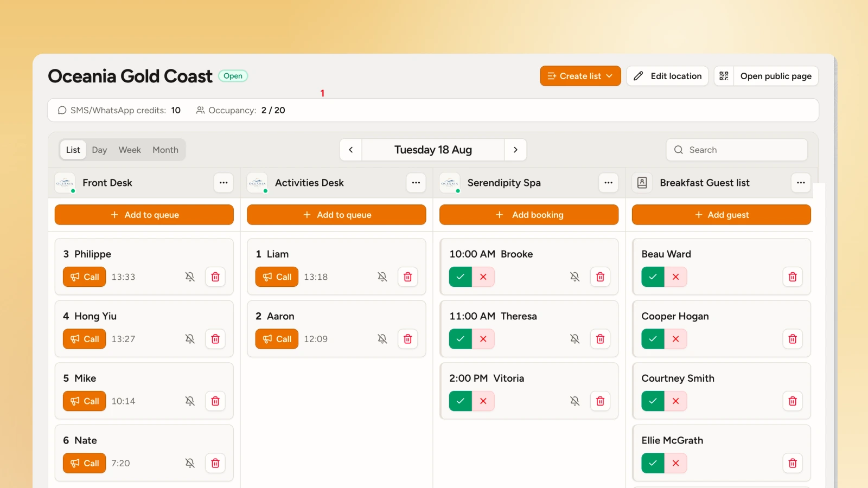Add to queue in Activities Desk

click(x=336, y=215)
